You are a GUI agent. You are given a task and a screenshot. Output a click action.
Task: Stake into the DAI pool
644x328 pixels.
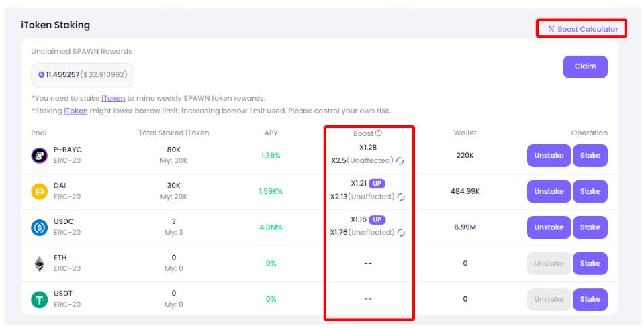(x=590, y=192)
